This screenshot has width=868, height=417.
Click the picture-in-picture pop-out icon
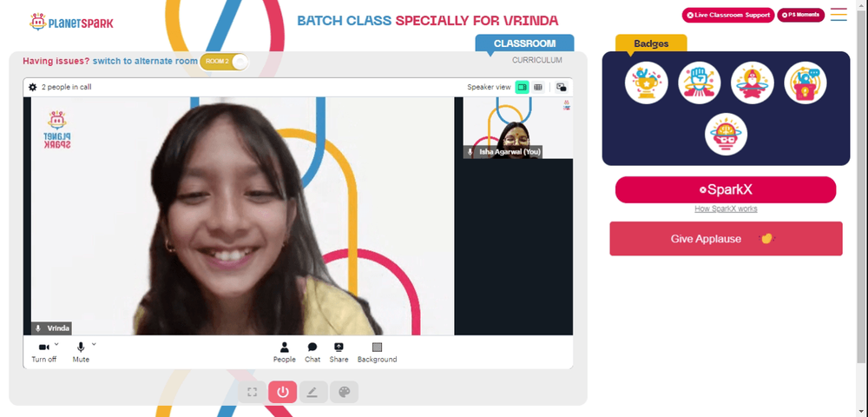coord(562,87)
